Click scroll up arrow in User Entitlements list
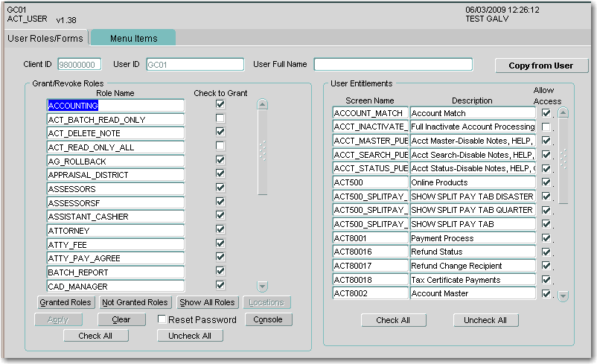597x364 pixels. (x=563, y=112)
